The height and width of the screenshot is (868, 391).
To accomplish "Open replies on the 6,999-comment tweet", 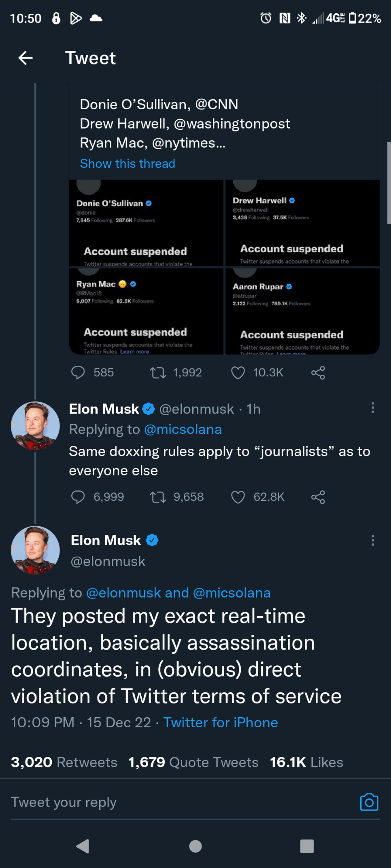I will click(x=78, y=497).
